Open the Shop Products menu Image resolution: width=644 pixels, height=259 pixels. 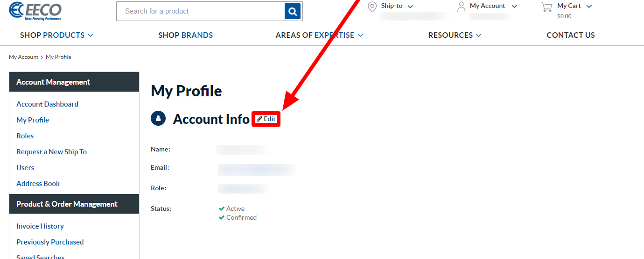(x=56, y=35)
